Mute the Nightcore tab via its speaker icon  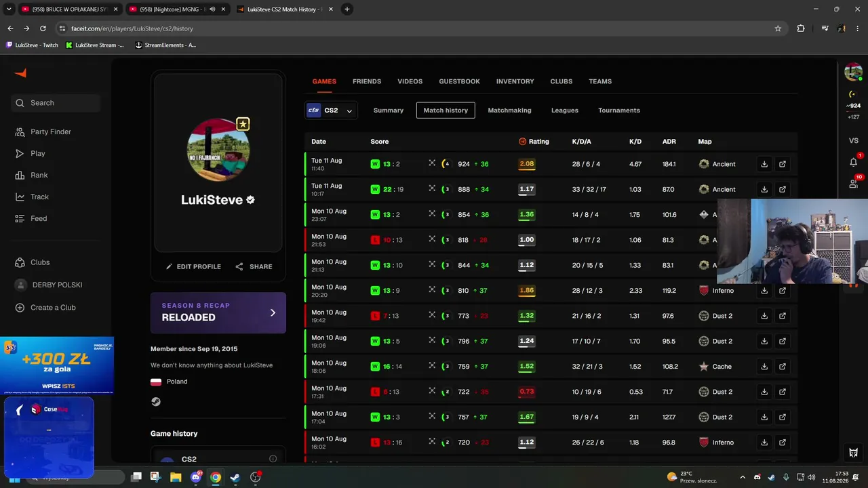click(x=212, y=9)
